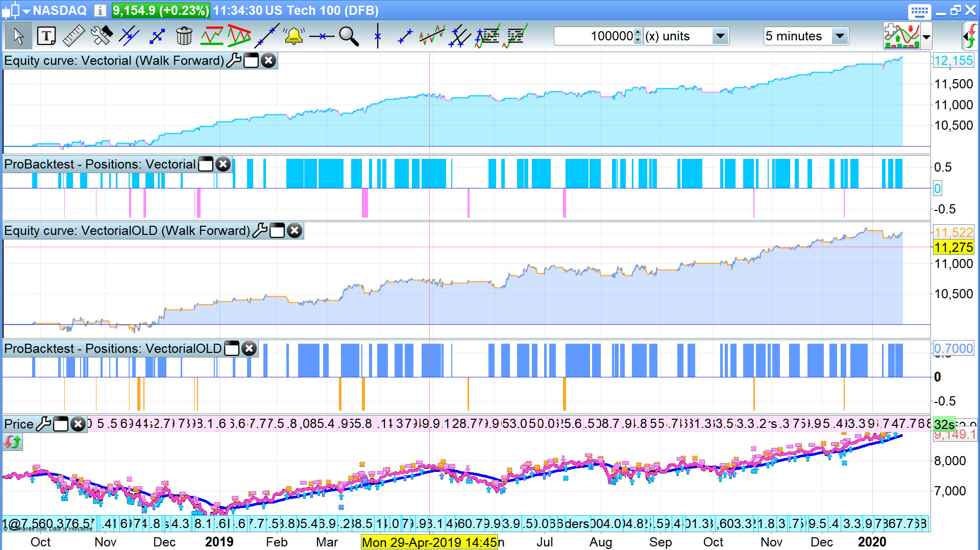Open the units type dropdown
Viewport: 980px width, 550px height.
point(720,36)
